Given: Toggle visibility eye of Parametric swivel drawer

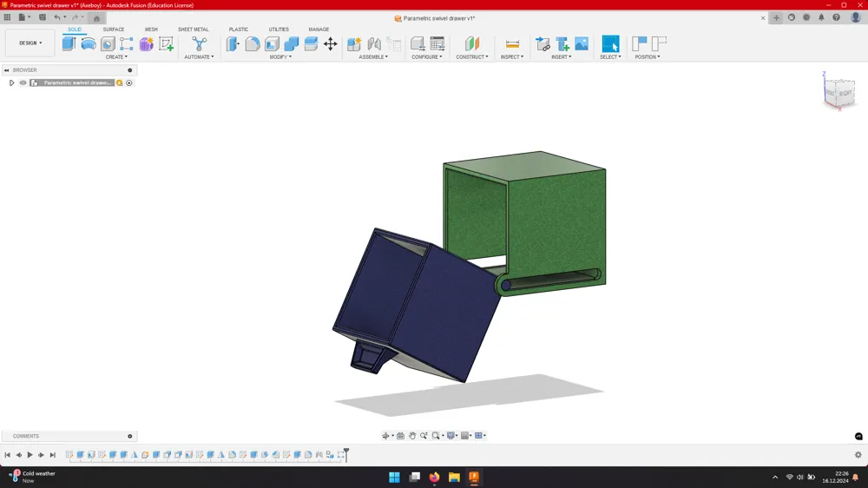Looking at the screenshot, I should [23, 83].
